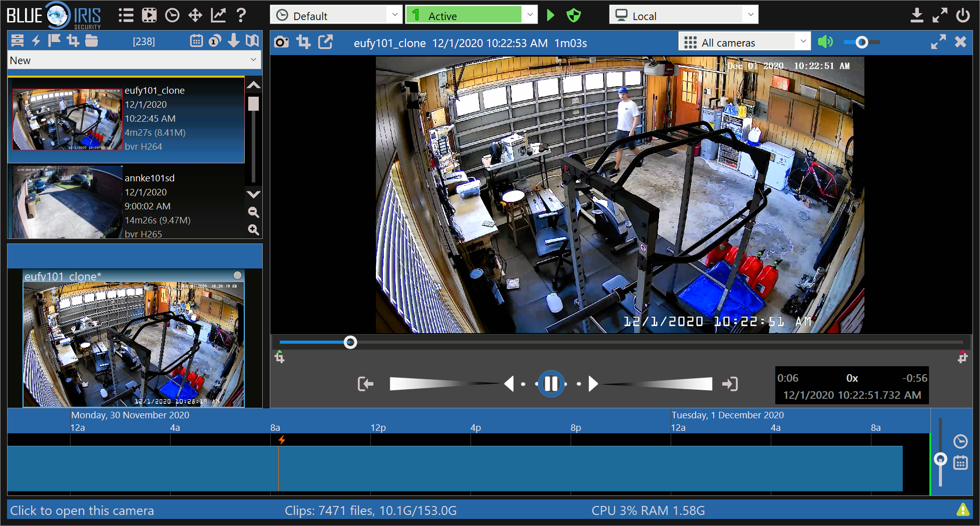
Task: Open the eufy101_clone live camera thumbnail
Action: point(134,344)
